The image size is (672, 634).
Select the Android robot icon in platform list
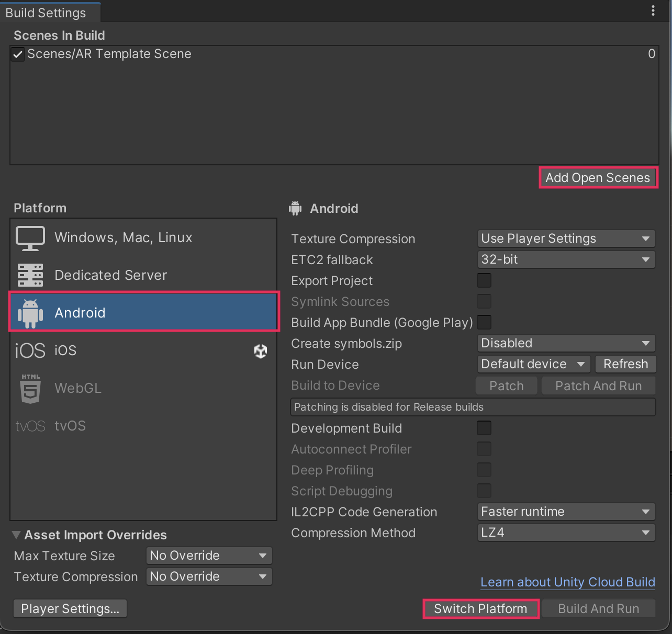pyautogui.click(x=30, y=313)
